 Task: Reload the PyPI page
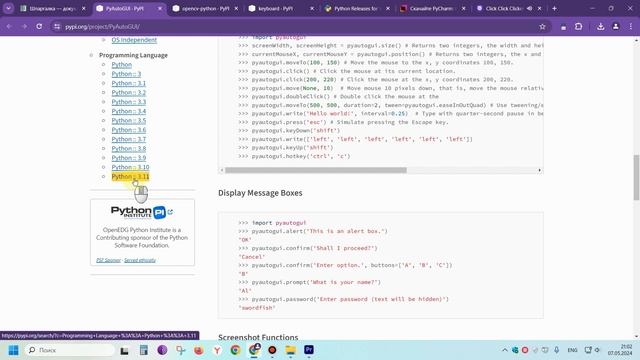[39, 27]
